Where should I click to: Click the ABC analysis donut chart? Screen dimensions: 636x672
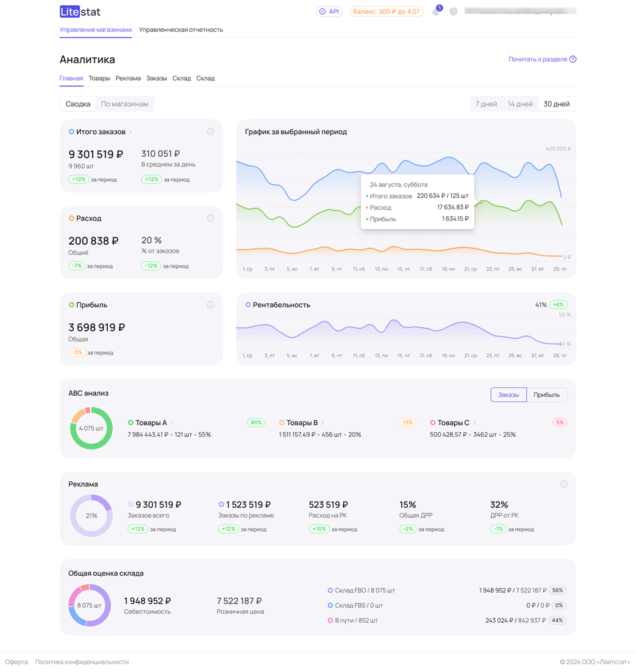tap(91, 428)
